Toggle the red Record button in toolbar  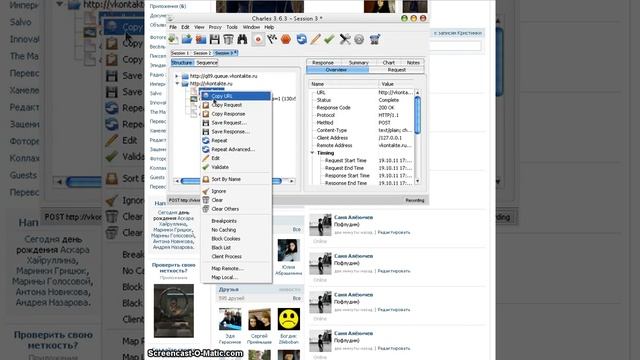(258, 39)
